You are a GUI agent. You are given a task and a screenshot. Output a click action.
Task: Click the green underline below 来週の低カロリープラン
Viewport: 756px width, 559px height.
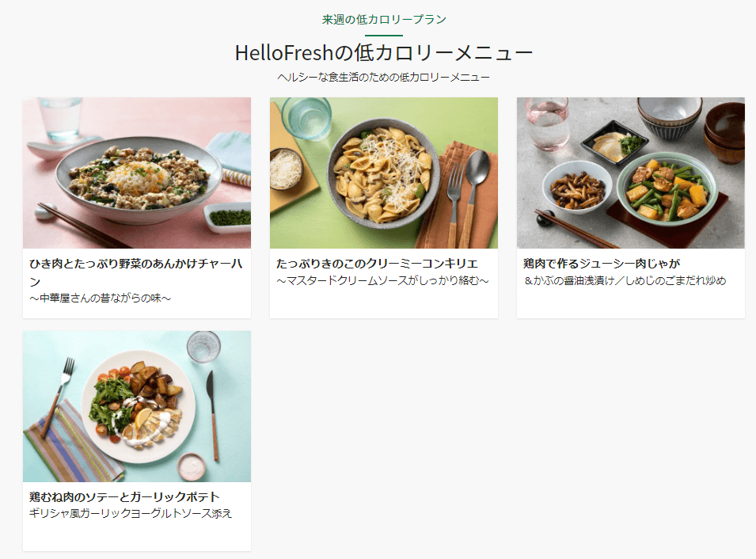point(384,35)
